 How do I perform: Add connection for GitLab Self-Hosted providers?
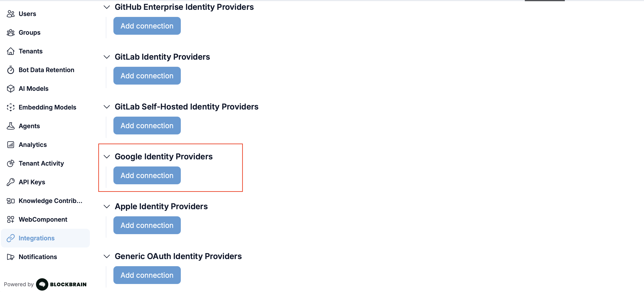147,126
